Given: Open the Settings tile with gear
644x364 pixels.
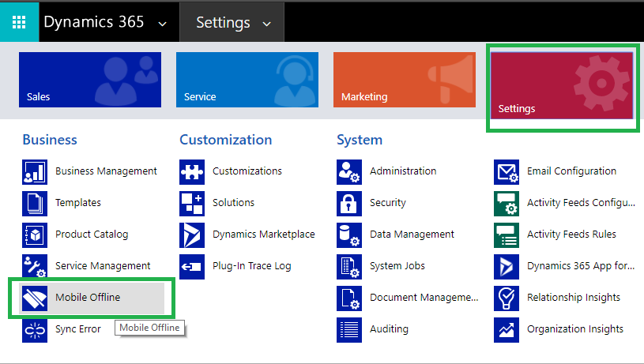Looking at the screenshot, I should point(562,85).
